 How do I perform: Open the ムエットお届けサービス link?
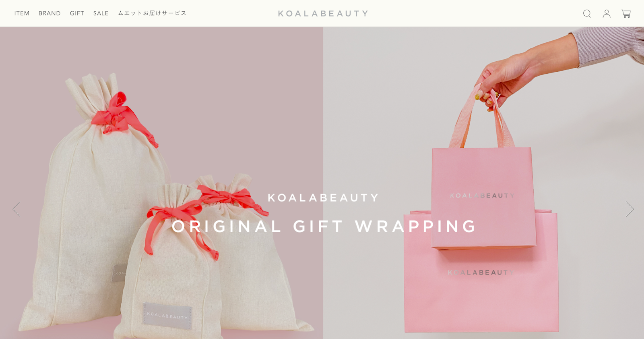[x=152, y=13]
